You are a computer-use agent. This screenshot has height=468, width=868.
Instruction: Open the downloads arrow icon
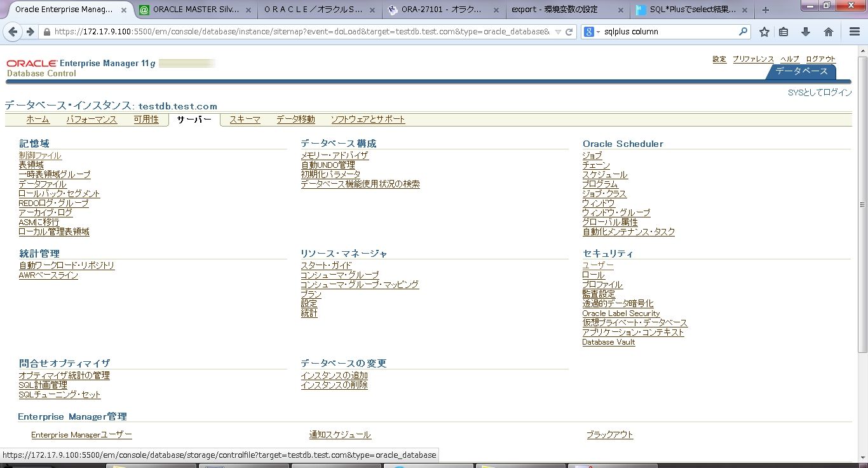(x=806, y=32)
